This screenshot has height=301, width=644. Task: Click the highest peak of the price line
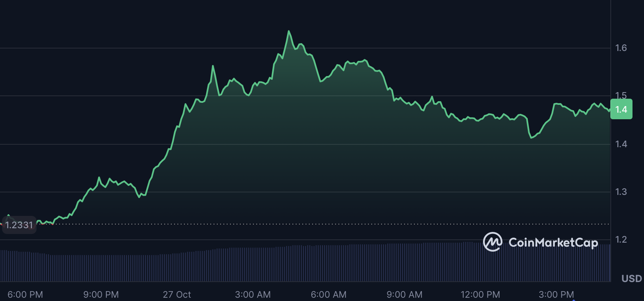(x=289, y=31)
